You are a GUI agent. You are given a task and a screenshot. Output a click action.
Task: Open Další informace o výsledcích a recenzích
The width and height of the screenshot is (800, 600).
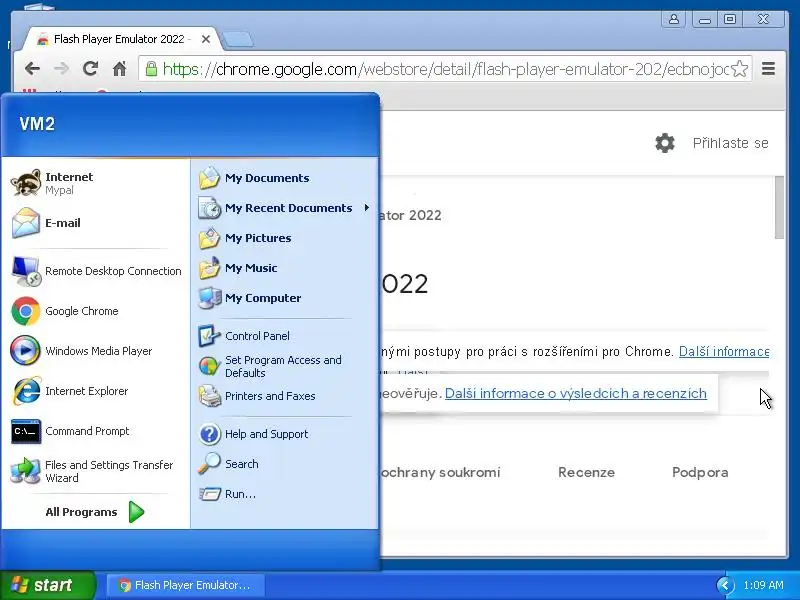[576, 393]
